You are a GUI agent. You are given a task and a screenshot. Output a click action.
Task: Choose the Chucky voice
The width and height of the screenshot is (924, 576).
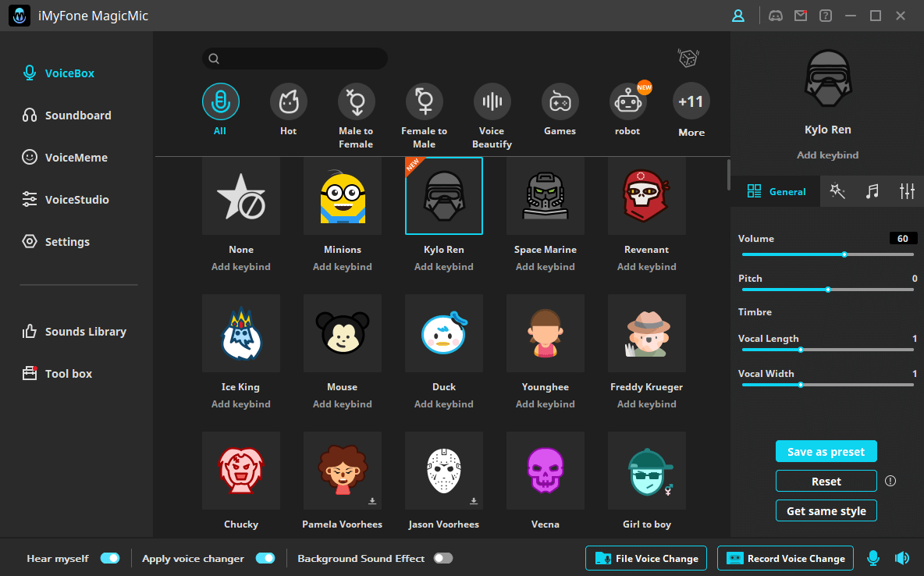click(241, 471)
